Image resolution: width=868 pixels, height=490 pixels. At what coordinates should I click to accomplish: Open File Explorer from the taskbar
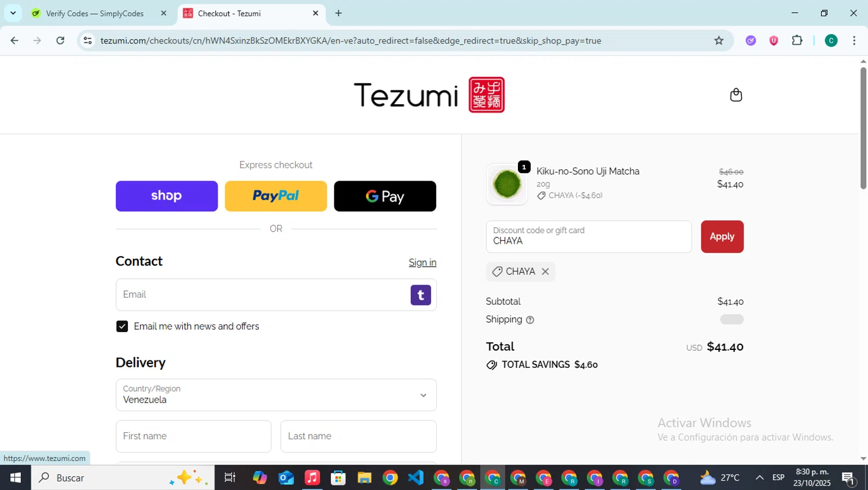(364, 478)
